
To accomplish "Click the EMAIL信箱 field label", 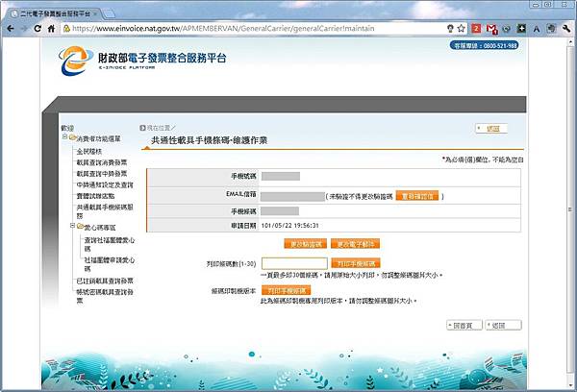I will click(241, 194).
